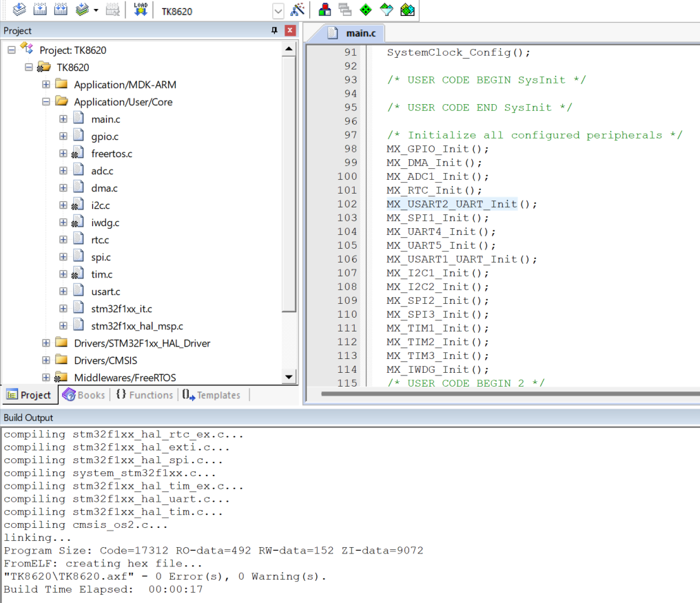The height and width of the screenshot is (603, 700).
Task: Select adc.c in the project tree
Action: click(x=102, y=171)
